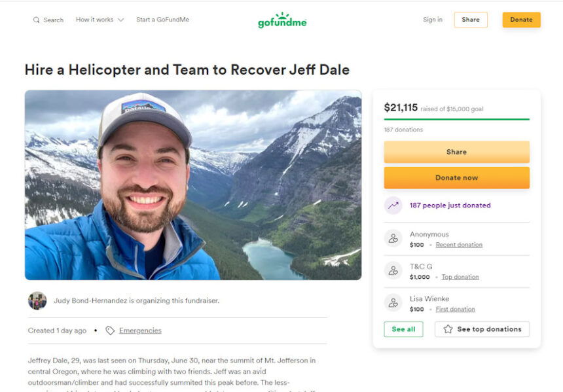
Task: Click the Lisa Wienke donor avatar icon
Action: coord(393,303)
